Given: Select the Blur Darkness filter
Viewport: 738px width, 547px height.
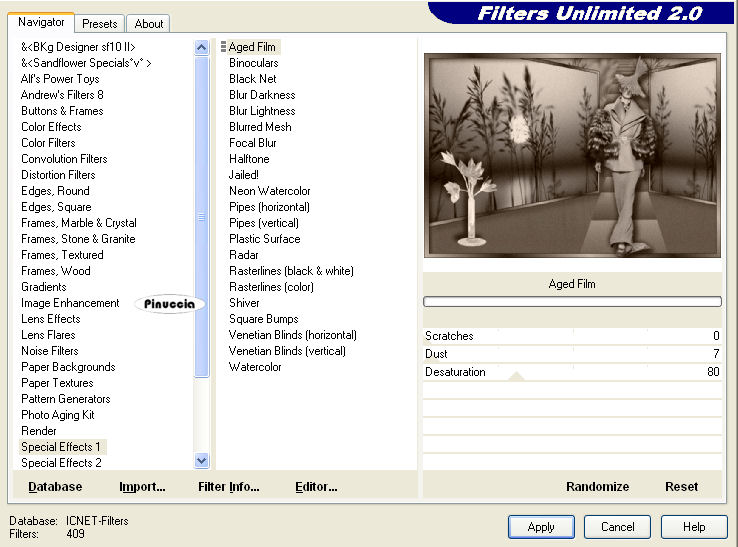Looking at the screenshot, I should [x=262, y=95].
